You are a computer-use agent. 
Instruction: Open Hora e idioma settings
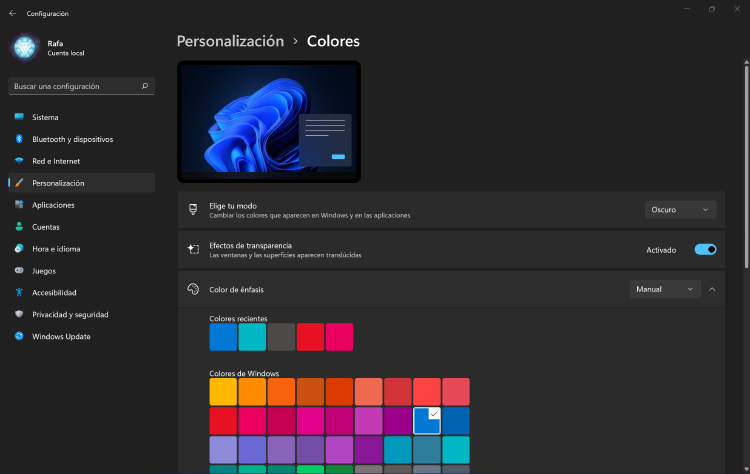point(82,248)
